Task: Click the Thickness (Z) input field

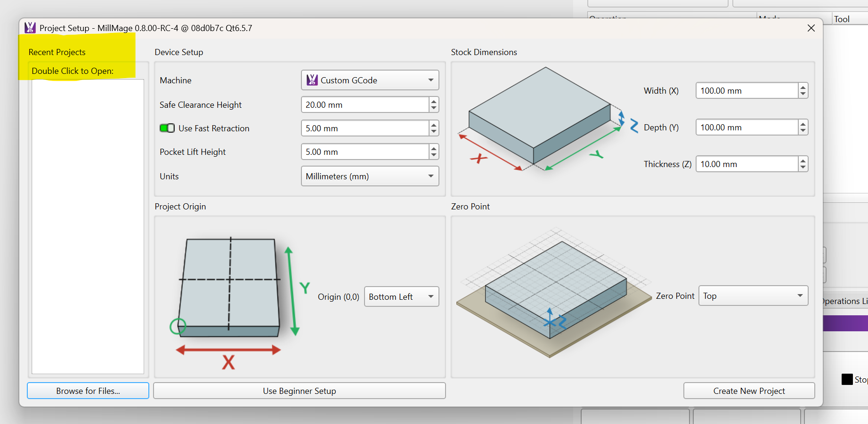Action: [747, 164]
